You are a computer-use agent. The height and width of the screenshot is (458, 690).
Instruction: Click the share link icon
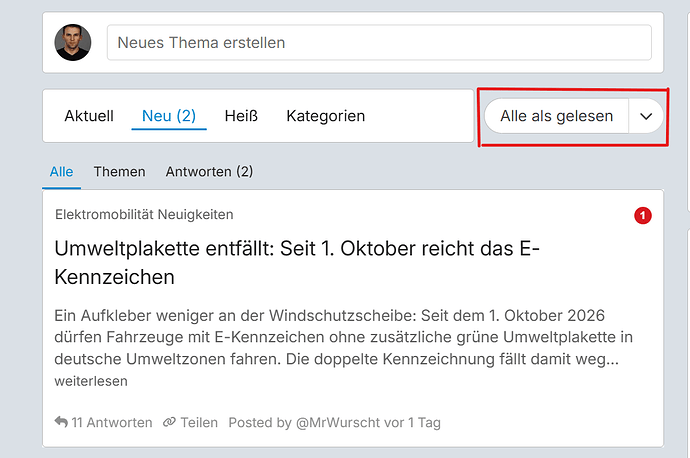tap(169, 422)
